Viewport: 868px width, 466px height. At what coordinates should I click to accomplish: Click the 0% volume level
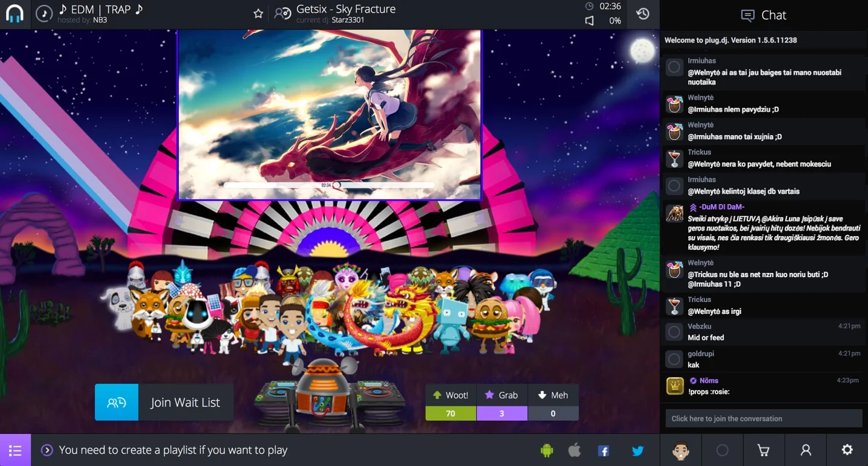click(x=614, y=21)
